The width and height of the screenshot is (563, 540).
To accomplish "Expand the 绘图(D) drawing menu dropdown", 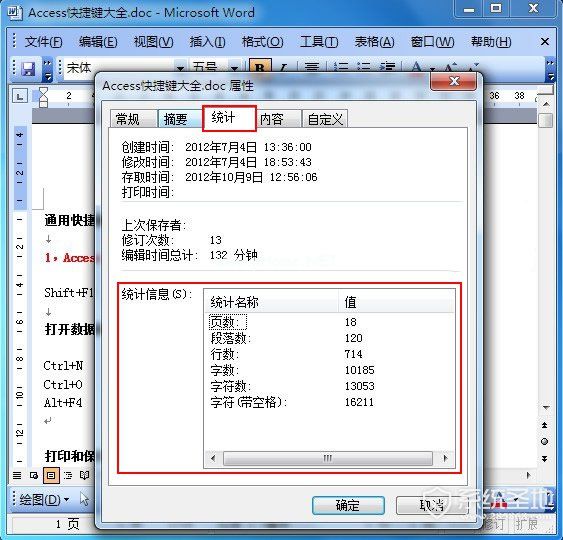I will [66, 499].
